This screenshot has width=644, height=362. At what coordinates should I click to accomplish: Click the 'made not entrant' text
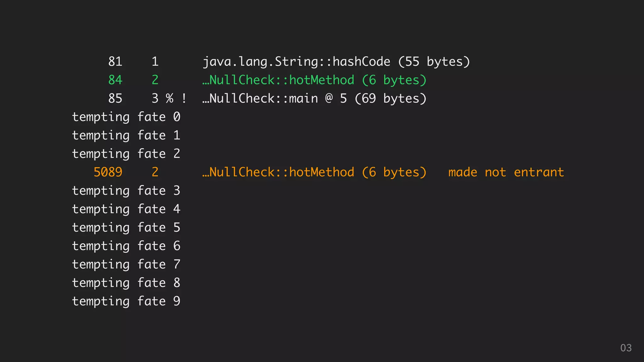pyautogui.click(x=506, y=172)
